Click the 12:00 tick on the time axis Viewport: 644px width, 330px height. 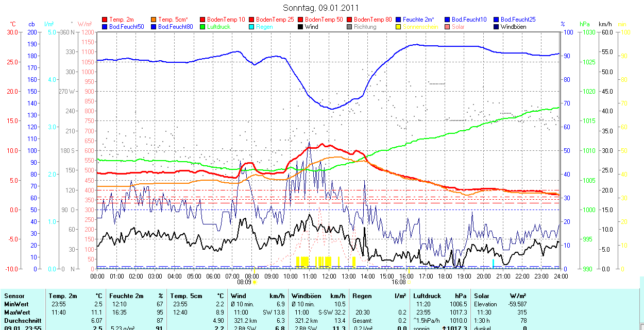(329, 276)
